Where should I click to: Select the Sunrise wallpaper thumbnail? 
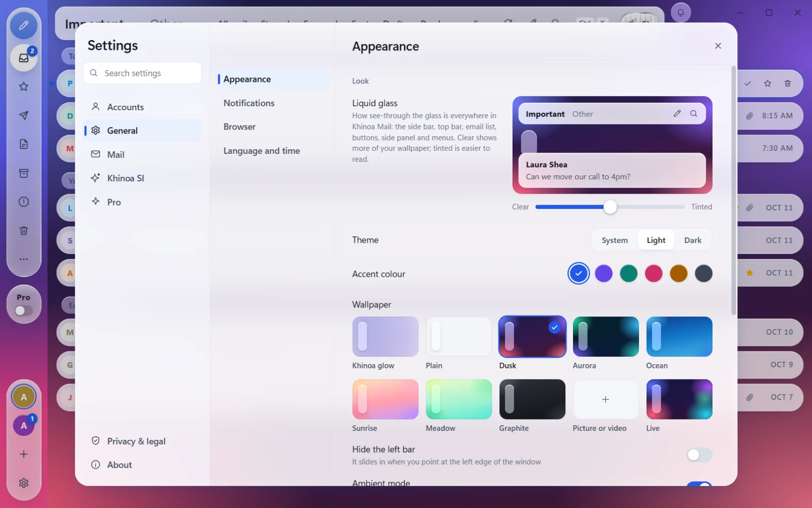(385, 399)
